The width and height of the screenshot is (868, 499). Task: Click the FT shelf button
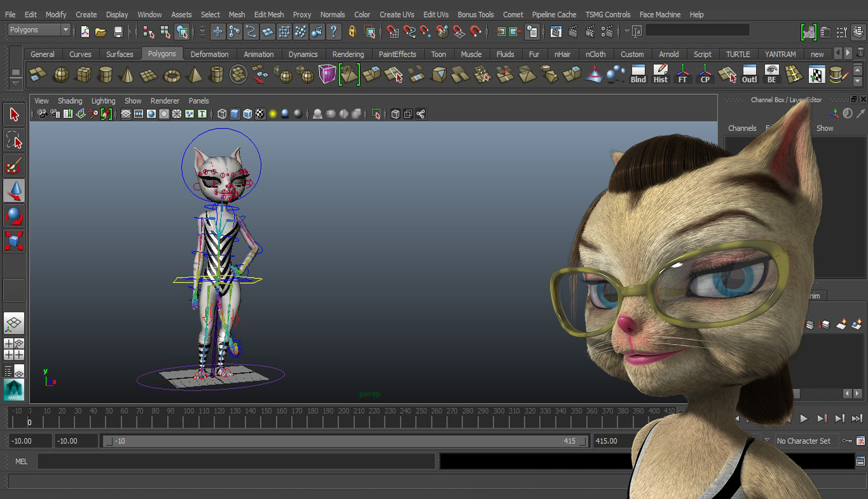click(683, 74)
